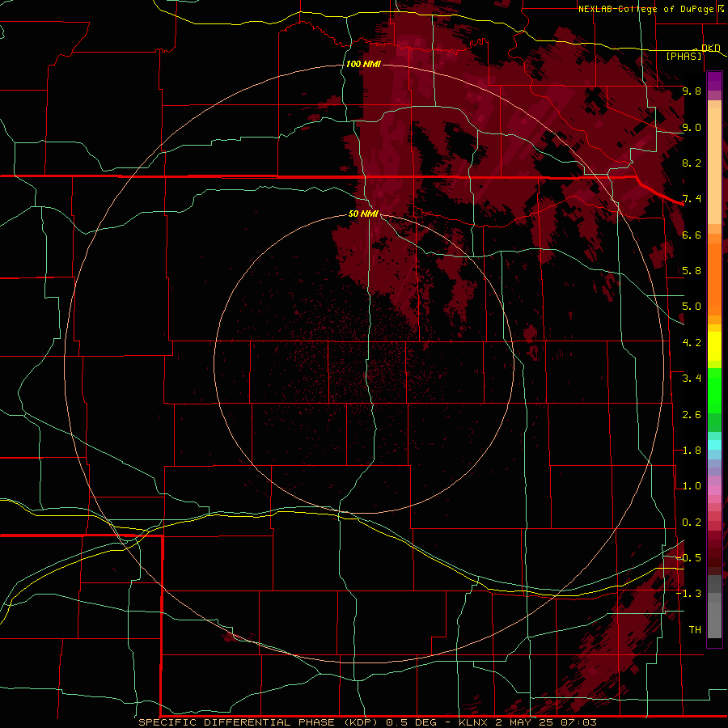Click the 1.0 value on the color scale
Screen dimensions: 728x728
pos(692,486)
